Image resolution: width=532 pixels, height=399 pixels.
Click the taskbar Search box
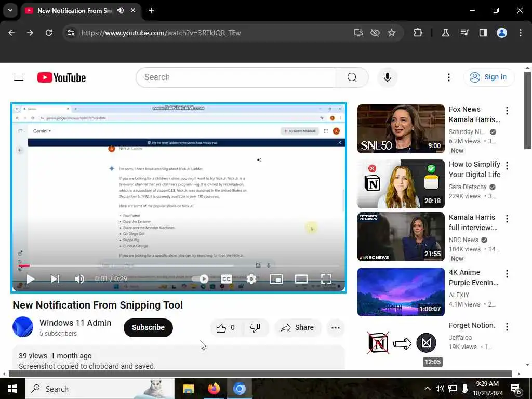[x=100, y=389]
